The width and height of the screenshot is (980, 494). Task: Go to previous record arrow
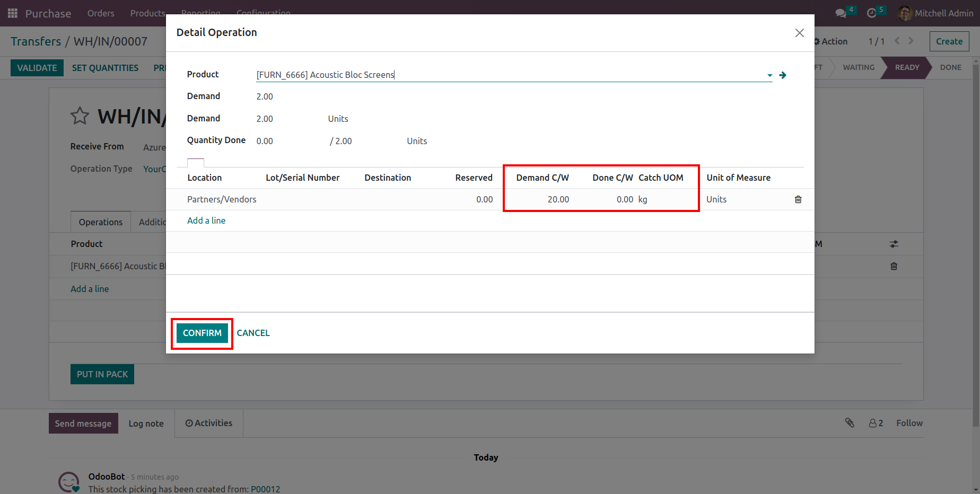897,41
